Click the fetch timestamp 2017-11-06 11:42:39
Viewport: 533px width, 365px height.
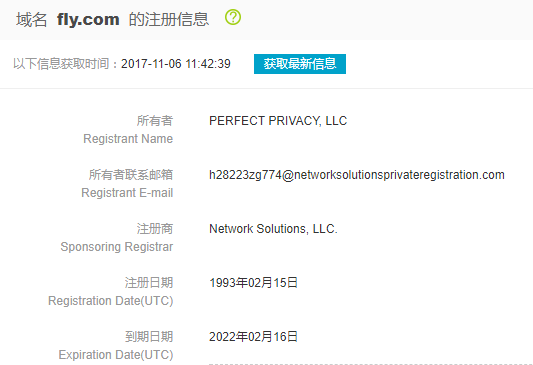click(176, 64)
